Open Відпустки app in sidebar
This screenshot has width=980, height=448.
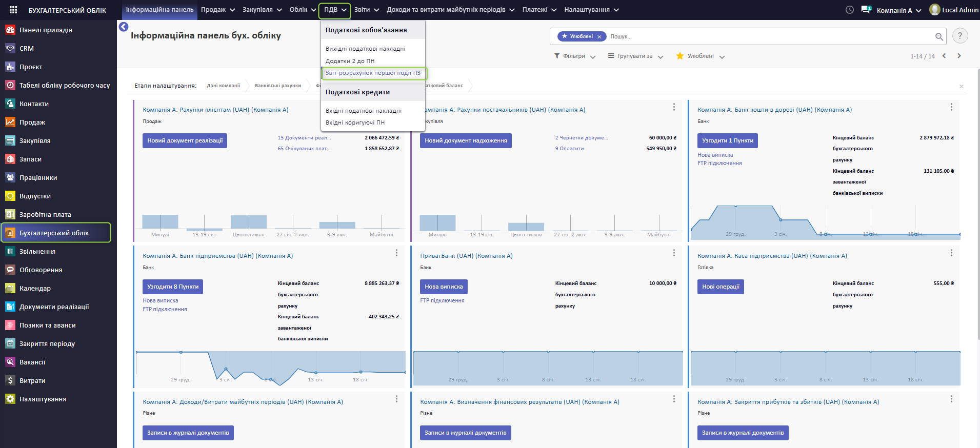click(x=35, y=196)
